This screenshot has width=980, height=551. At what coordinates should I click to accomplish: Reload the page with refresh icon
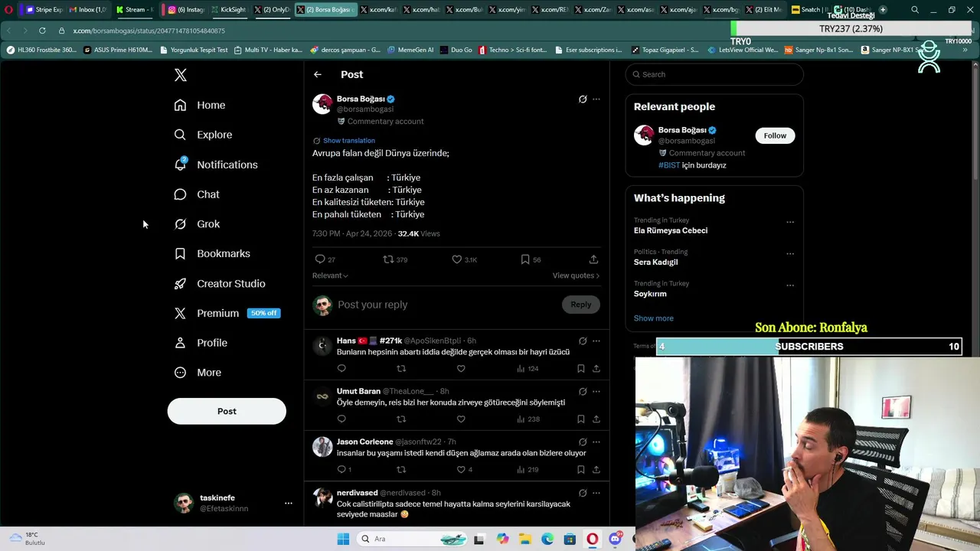[x=42, y=31]
